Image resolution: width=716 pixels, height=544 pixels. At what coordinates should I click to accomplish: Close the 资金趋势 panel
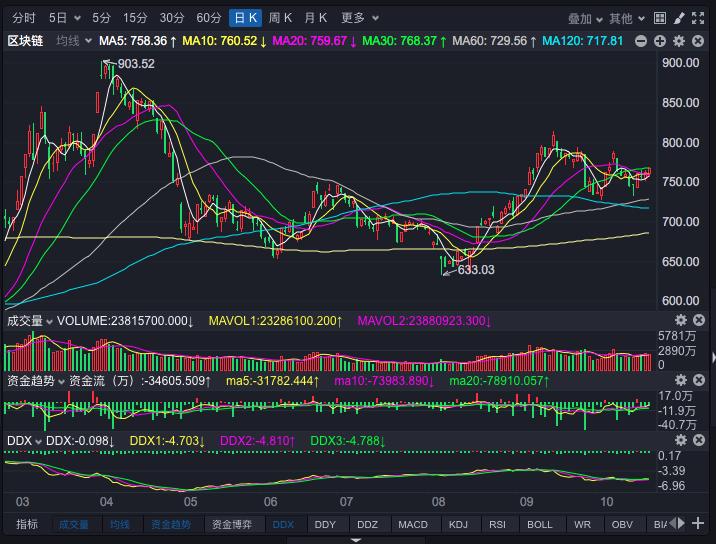tap(699, 380)
